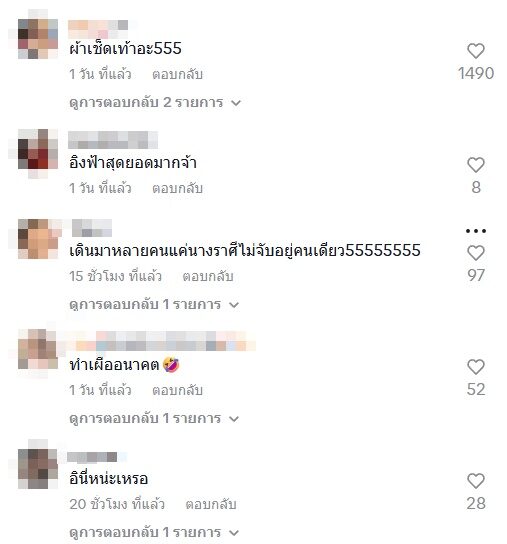
Task: Reply to the comment posted 20 hours ago
Action: 211,504
